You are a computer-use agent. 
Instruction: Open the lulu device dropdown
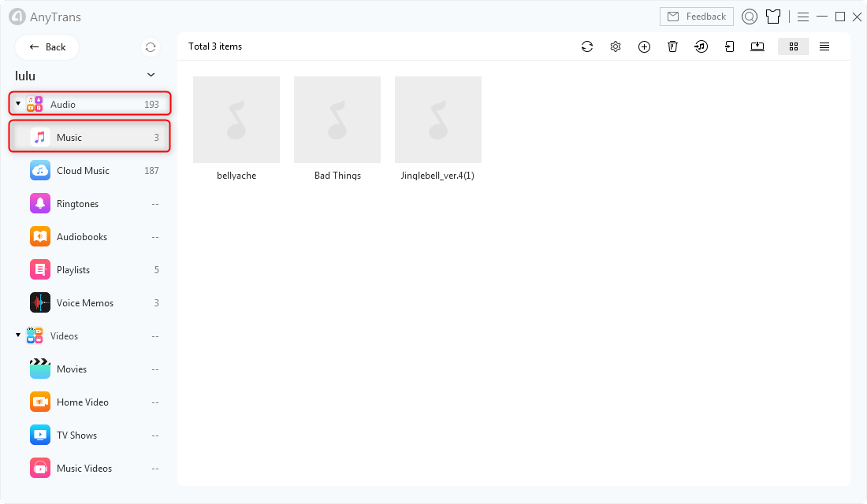(x=151, y=75)
